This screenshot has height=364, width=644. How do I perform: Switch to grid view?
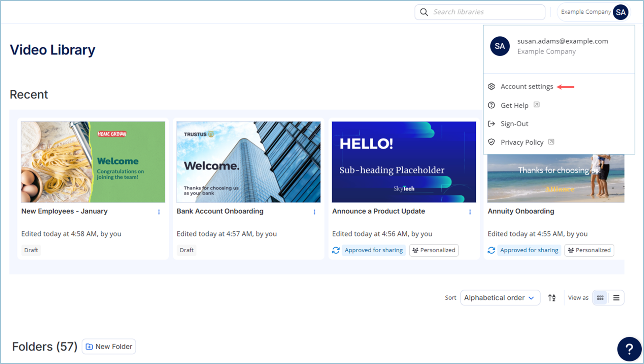tap(600, 298)
